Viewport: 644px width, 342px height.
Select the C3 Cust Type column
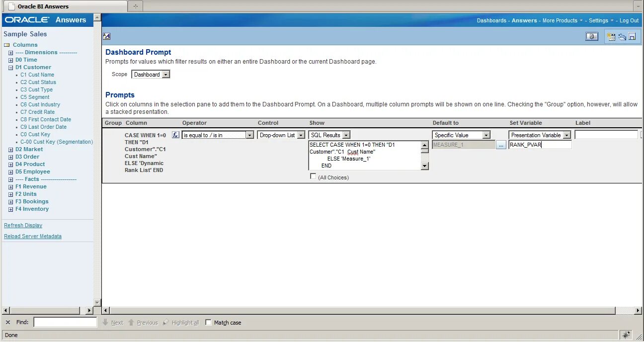click(x=36, y=89)
